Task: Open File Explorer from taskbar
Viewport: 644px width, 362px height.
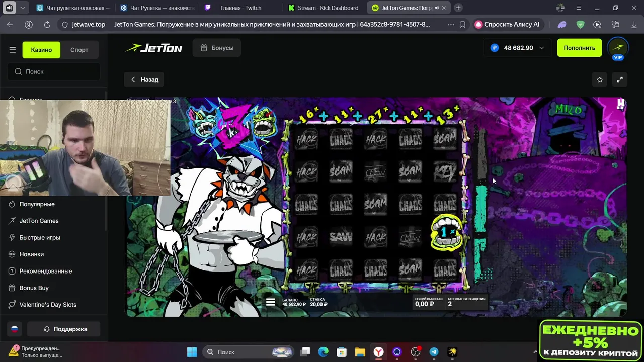Action: [360, 352]
